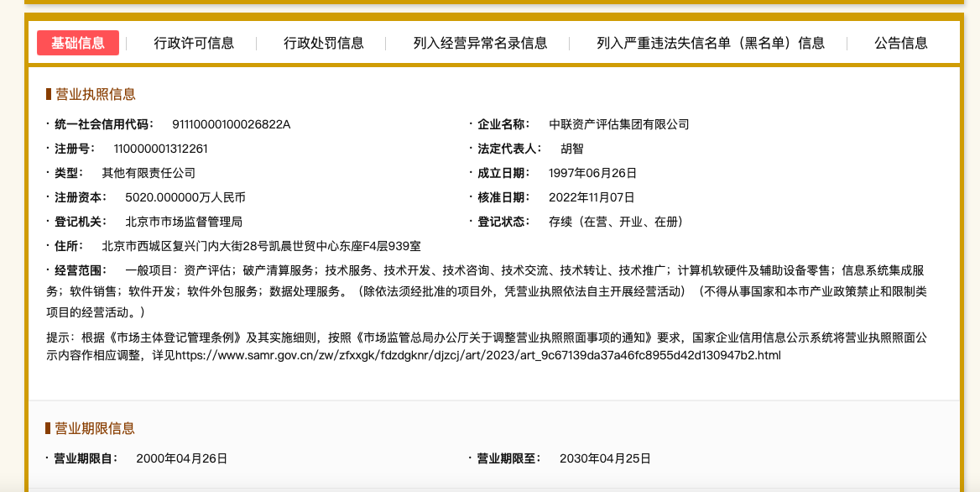Click status 存续（在营、开业、在册）

[616, 222]
